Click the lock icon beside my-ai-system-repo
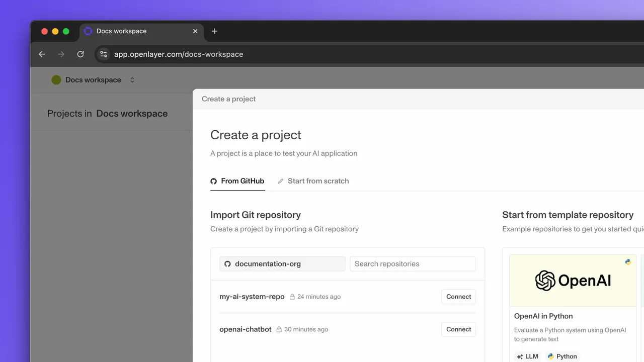644x362 pixels. (x=292, y=297)
